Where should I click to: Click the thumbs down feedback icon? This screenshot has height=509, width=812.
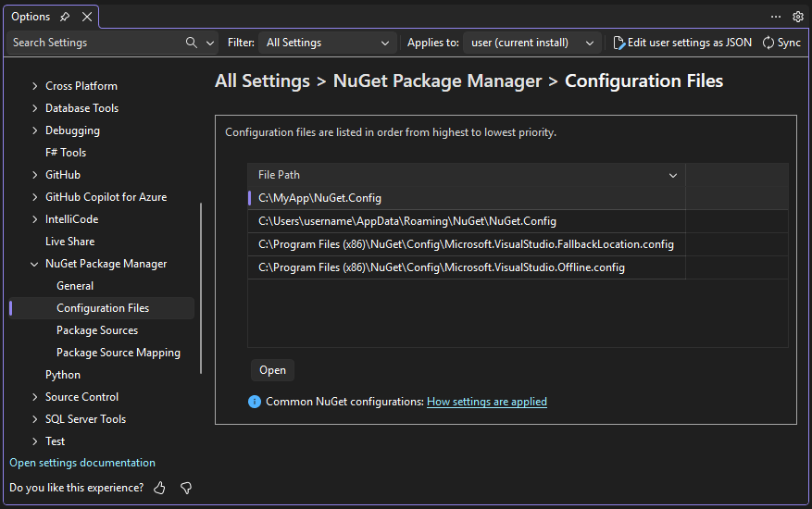point(186,488)
